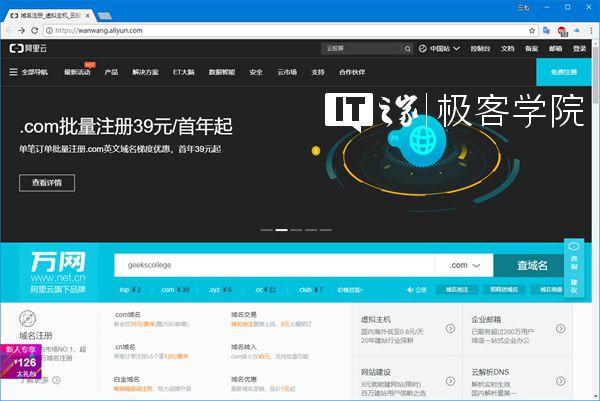Select the first carousel indicator on the banner
This screenshot has width=600, height=401.
coord(267,230)
